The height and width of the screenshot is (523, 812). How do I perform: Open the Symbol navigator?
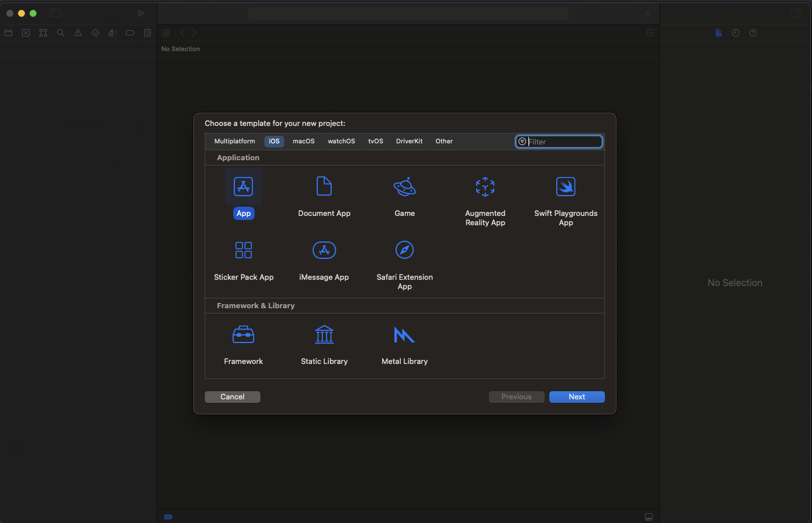point(43,33)
